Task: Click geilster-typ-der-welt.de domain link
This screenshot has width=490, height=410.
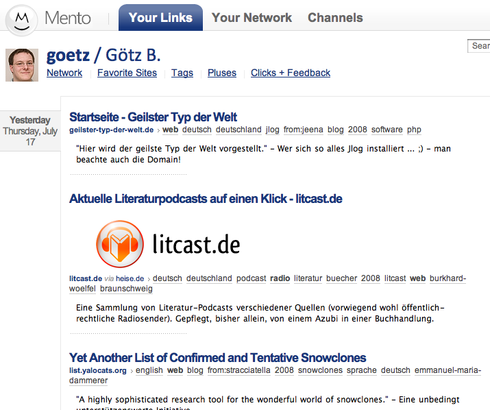Action: pyautogui.click(x=111, y=130)
